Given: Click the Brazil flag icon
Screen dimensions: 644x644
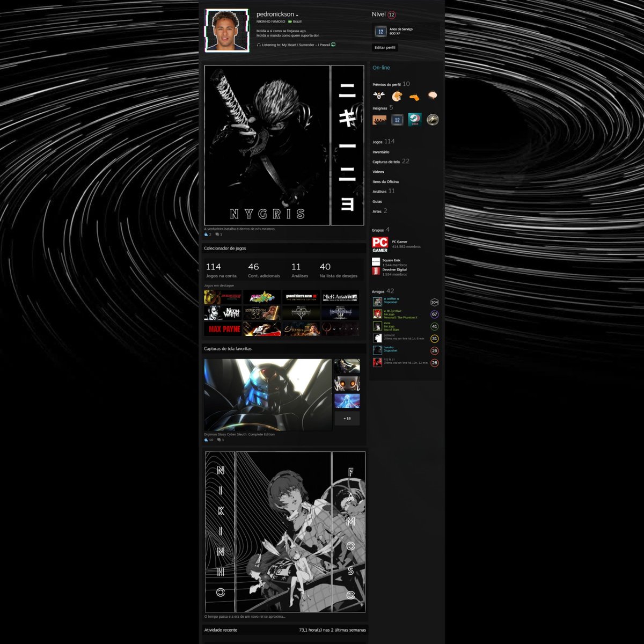Looking at the screenshot, I should [x=290, y=21].
